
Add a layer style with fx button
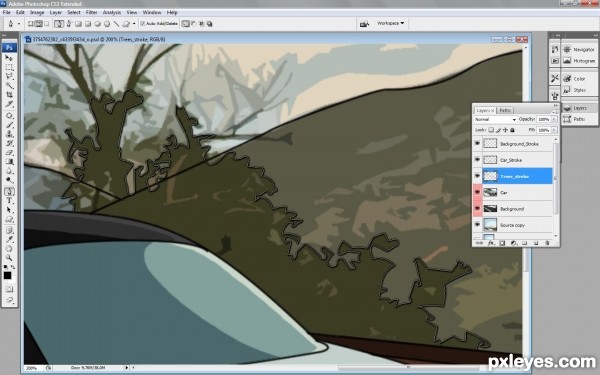(x=491, y=243)
